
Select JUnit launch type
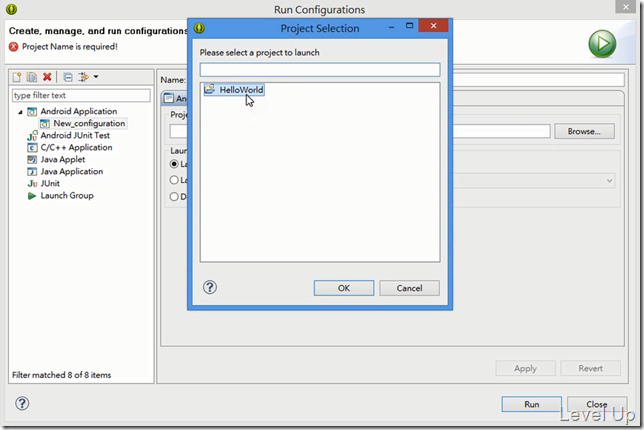50,184
